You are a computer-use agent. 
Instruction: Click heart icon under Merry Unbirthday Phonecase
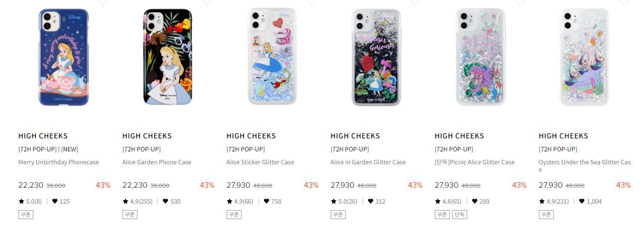(x=55, y=202)
